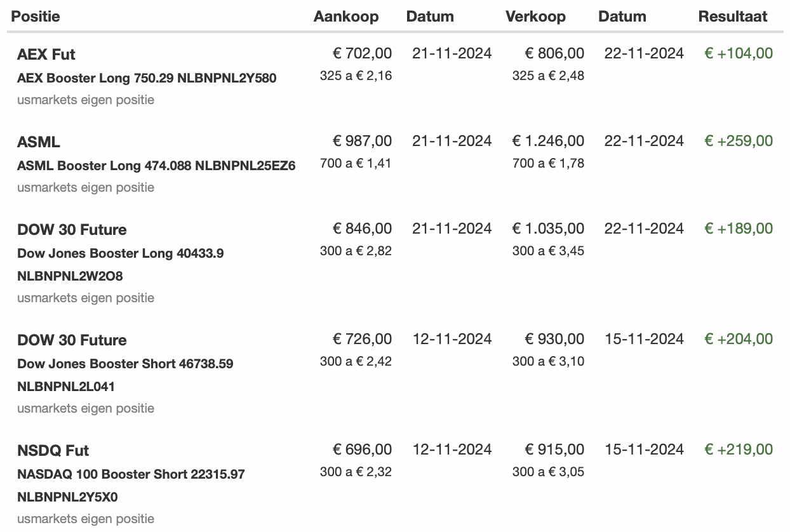Open the ASML position title
This screenshot has height=532, width=790.
pos(39,142)
